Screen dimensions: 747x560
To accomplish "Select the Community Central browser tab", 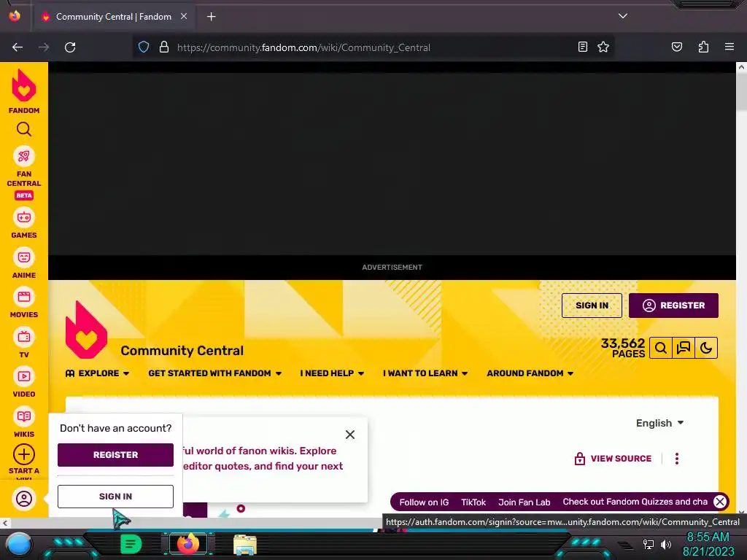I will 113,17.
